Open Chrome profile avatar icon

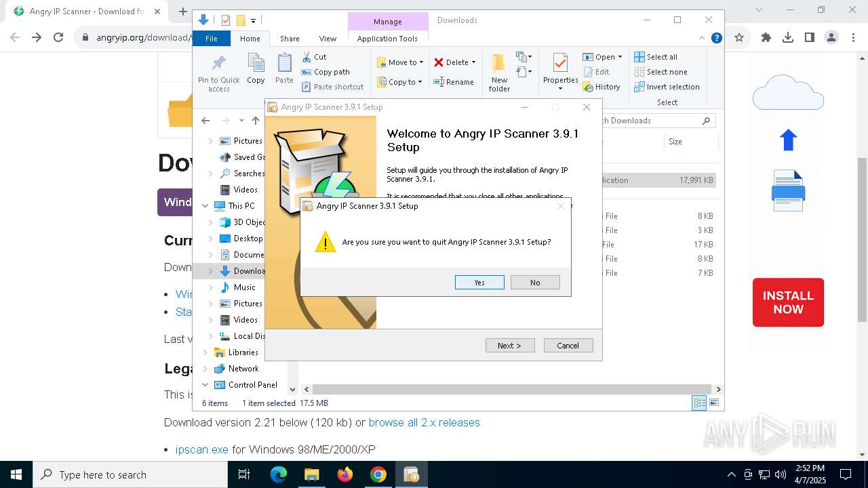(831, 37)
